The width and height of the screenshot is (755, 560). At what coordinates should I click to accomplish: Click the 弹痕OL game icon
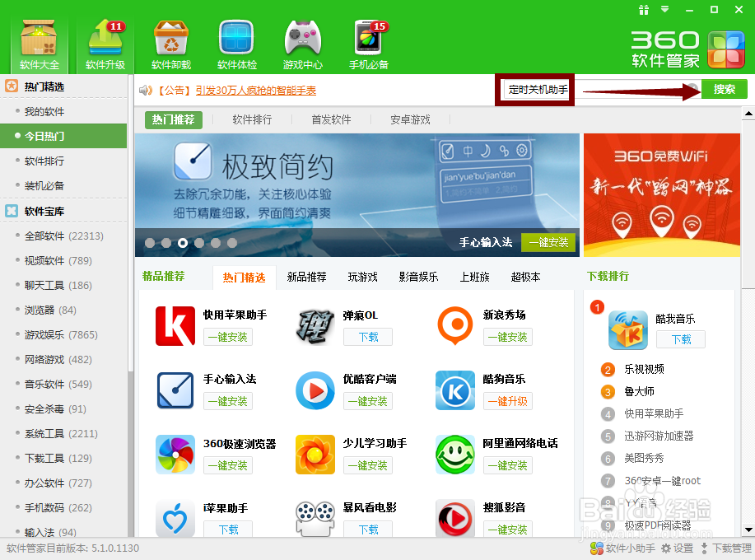(315, 326)
